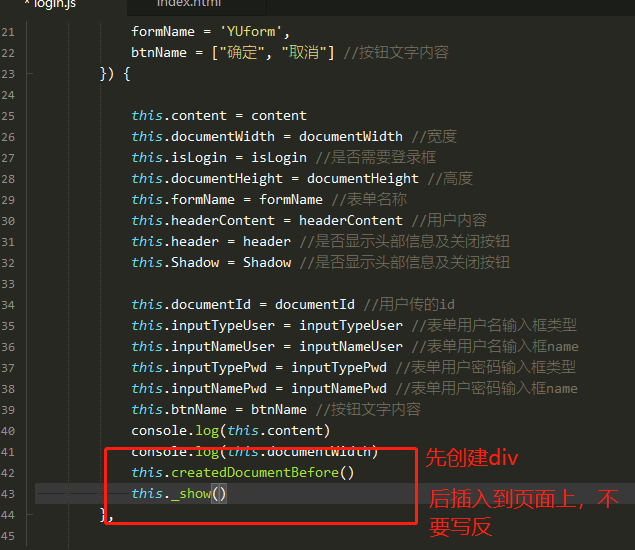The width and height of the screenshot is (635, 550).
Task: Click line number 24 in gutter
Action: click(8, 95)
